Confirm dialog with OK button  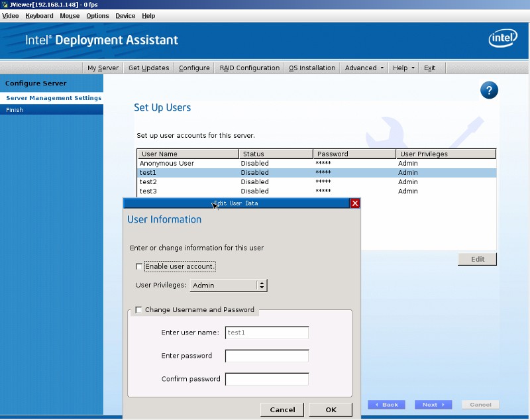click(x=331, y=409)
